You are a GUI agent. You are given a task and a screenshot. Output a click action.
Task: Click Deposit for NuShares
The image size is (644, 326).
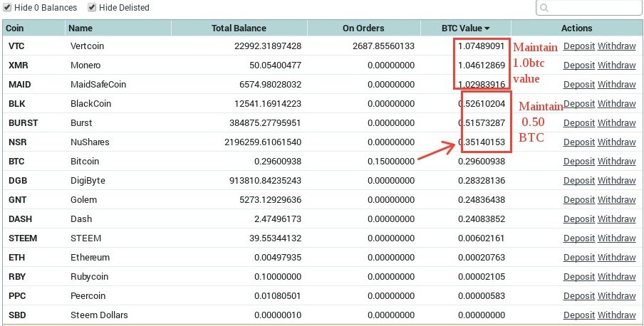tap(579, 142)
